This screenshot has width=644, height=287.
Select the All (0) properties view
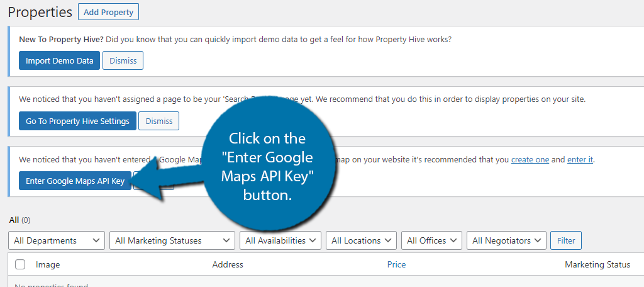(x=14, y=220)
